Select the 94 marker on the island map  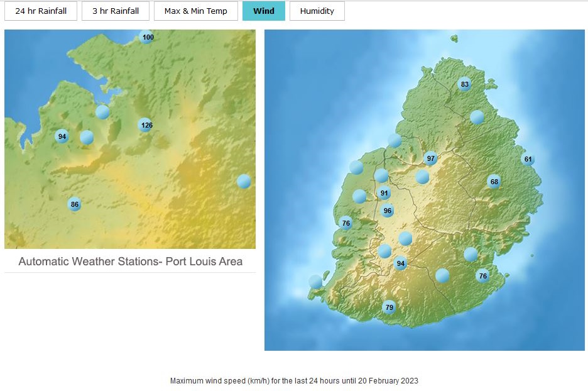pyautogui.click(x=400, y=263)
